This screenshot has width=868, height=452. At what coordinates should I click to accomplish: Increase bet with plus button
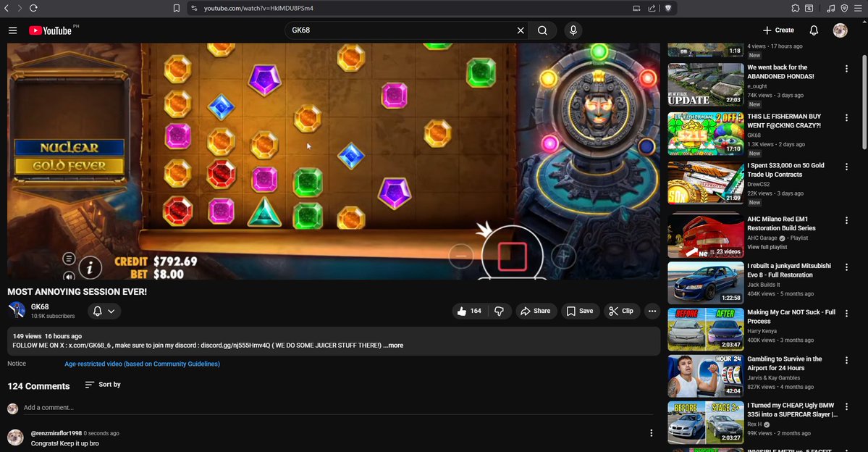[563, 256]
